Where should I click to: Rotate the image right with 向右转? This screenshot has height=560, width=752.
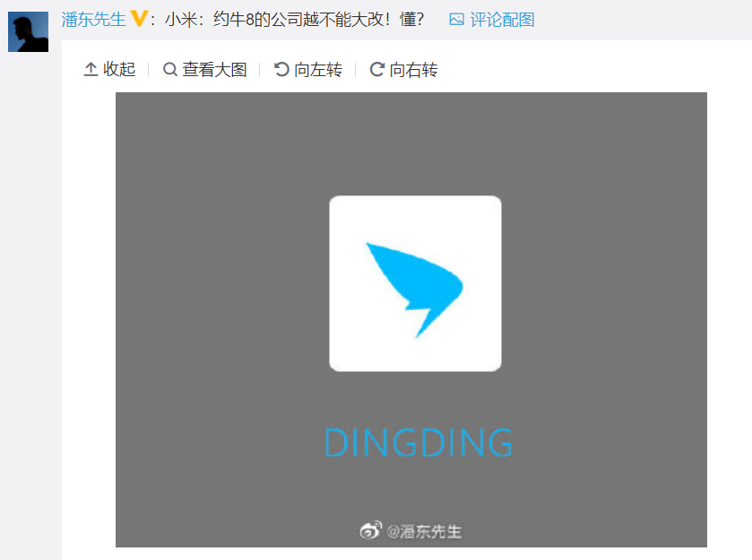point(403,70)
